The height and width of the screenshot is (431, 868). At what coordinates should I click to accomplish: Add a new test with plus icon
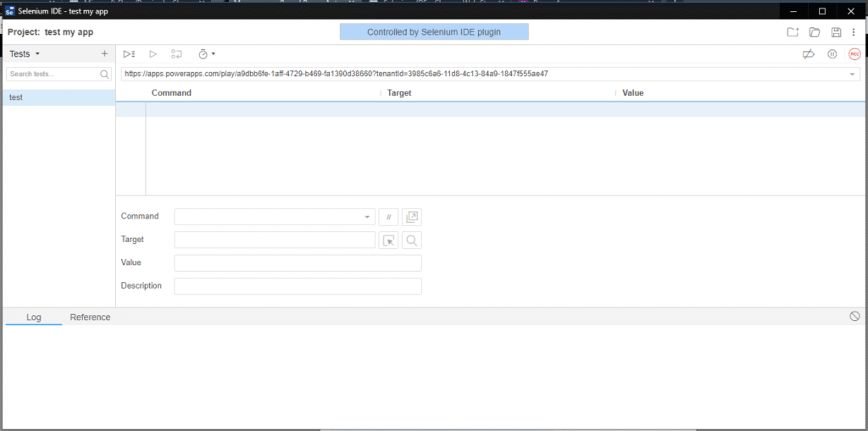coord(104,53)
